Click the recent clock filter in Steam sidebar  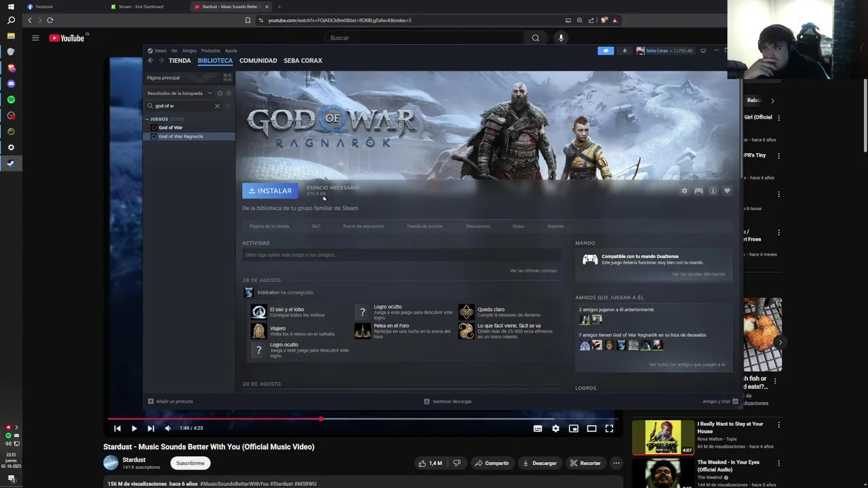coord(220,93)
